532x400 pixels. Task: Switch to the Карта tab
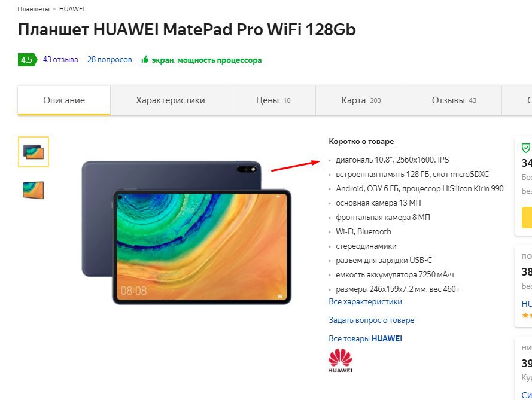361,100
